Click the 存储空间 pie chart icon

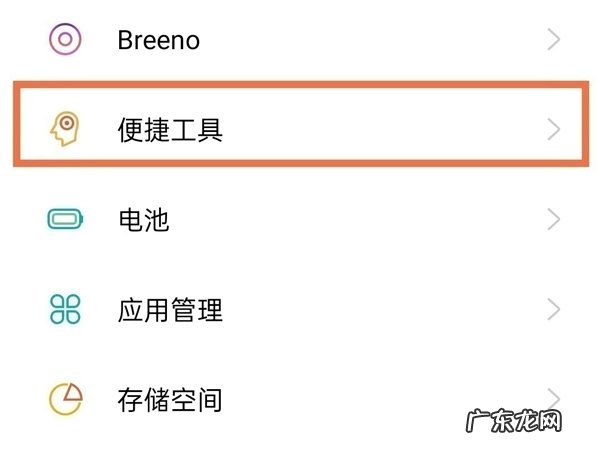coord(65,400)
